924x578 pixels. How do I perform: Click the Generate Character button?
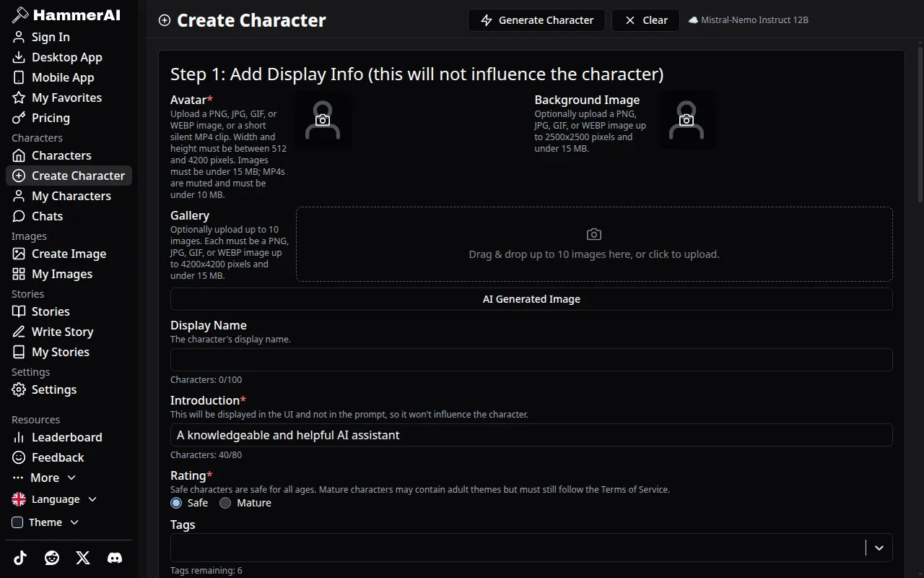(x=536, y=20)
